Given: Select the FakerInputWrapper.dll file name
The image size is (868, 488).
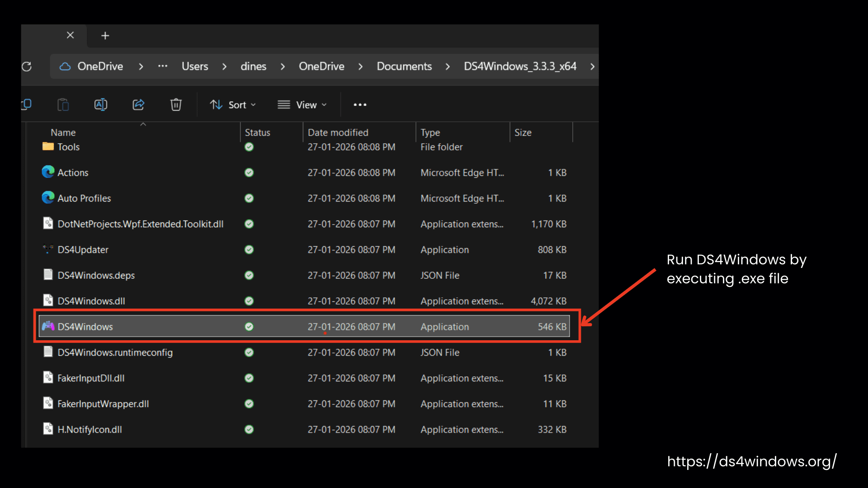Looking at the screenshot, I should pos(103,404).
